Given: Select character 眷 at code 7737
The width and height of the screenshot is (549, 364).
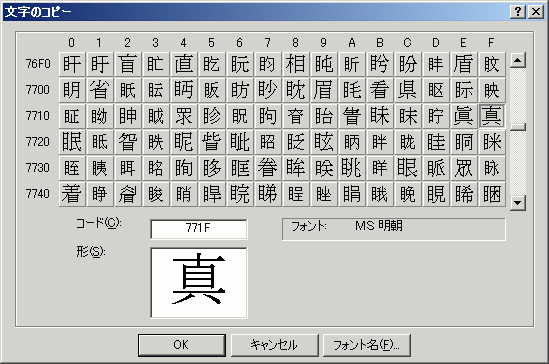Looking at the screenshot, I should (x=268, y=168).
